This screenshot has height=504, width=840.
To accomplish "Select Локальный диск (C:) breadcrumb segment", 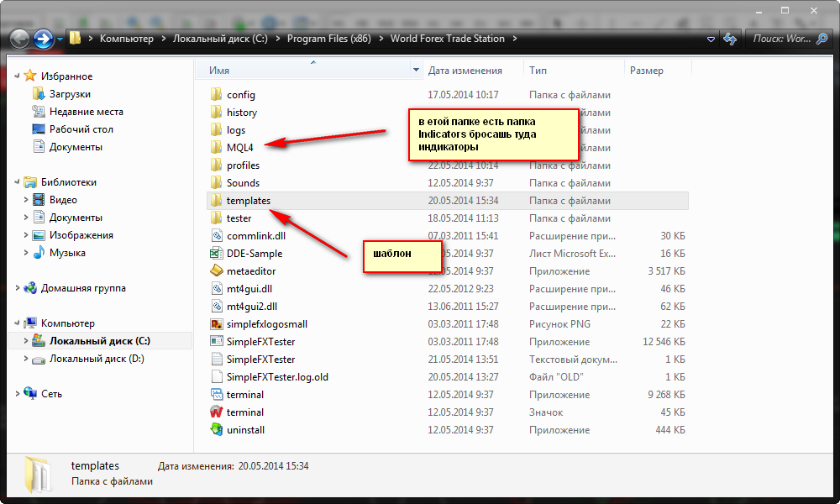I will click(220, 39).
